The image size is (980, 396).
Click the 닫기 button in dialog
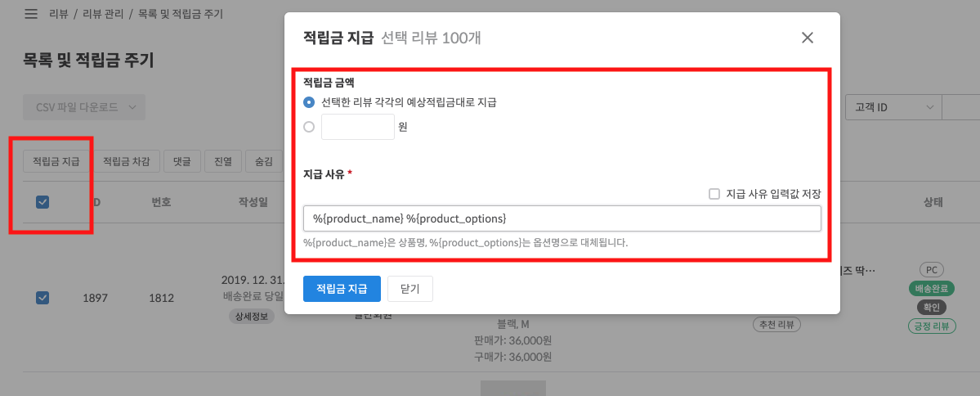pos(410,288)
